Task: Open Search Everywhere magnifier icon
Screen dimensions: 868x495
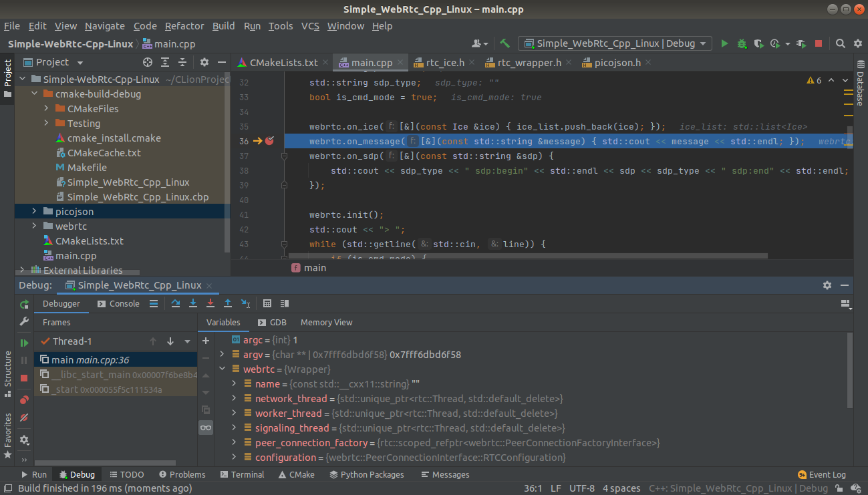Action: pos(841,43)
